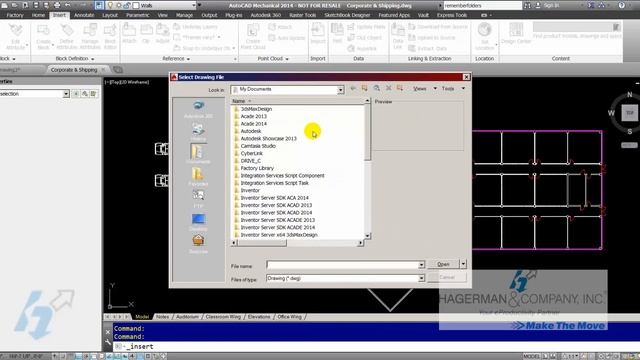Screen dimensions: 640x360
Task: Click the Undo arrow in quick access toolbar
Action: click(68, 5)
